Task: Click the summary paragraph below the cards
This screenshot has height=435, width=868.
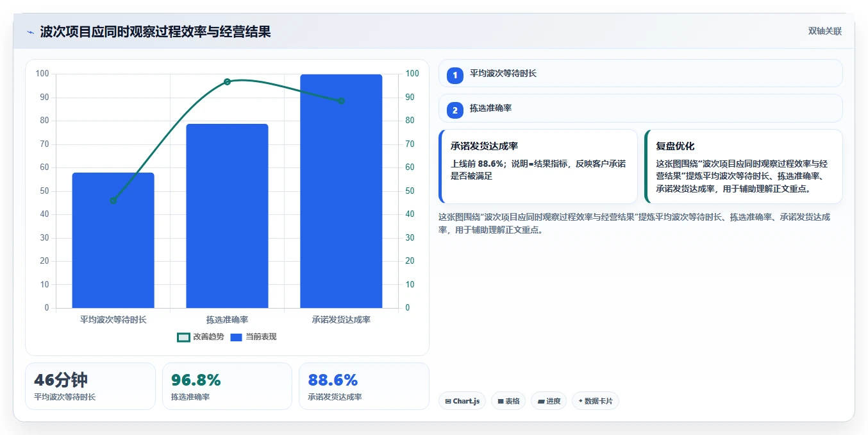Action: click(x=635, y=223)
